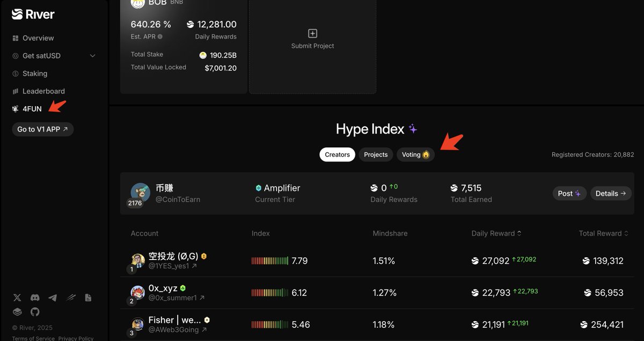Select the Creators tab
644x341 pixels.
(x=337, y=154)
